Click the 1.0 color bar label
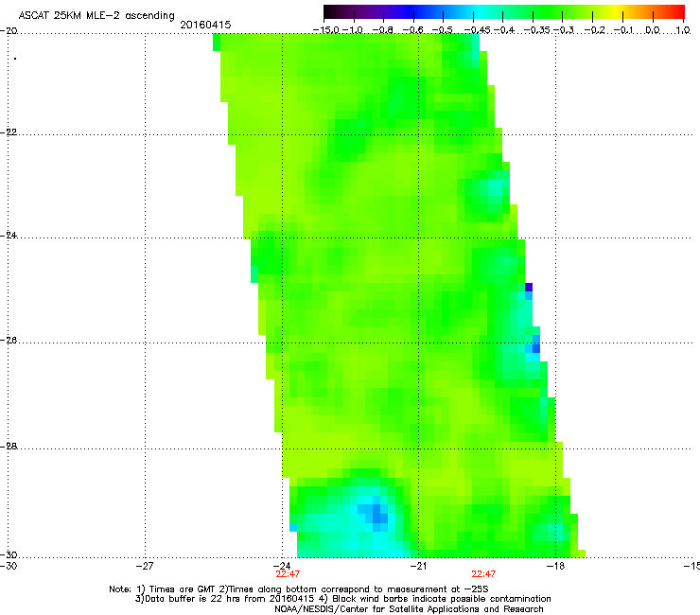This screenshot has height=615, width=700. coord(683,30)
